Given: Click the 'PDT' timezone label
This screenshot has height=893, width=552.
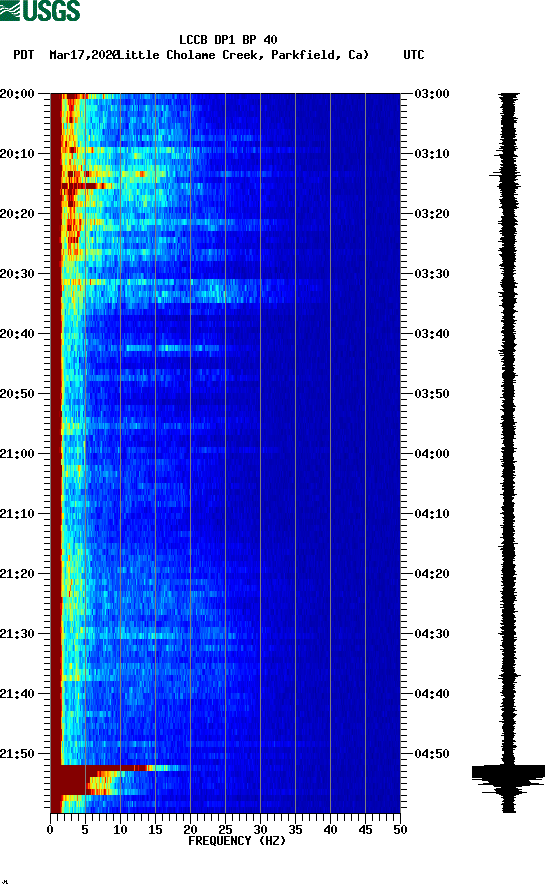Looking at the screenshot, I should pyautogui.click(x=23, y=55).
